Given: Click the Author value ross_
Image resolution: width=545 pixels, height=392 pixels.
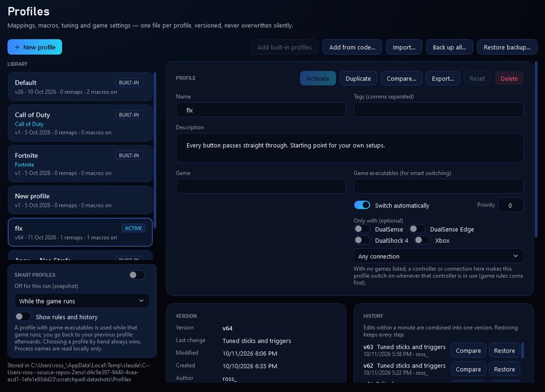Looking at the screenshot, I should tap(230, 378).
